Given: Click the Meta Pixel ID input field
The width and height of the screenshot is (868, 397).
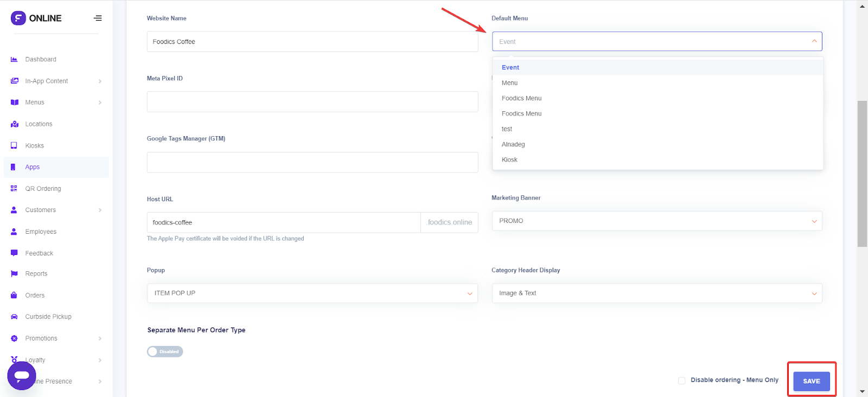Looking at the screenshot, I should pyautogui.click(x=312, y=102).
